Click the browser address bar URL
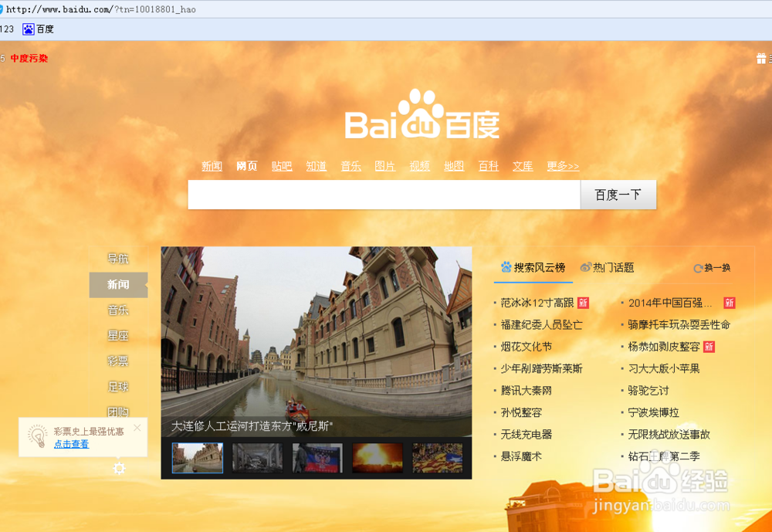This screenshot has height=532, width=772. click(101, 9)
